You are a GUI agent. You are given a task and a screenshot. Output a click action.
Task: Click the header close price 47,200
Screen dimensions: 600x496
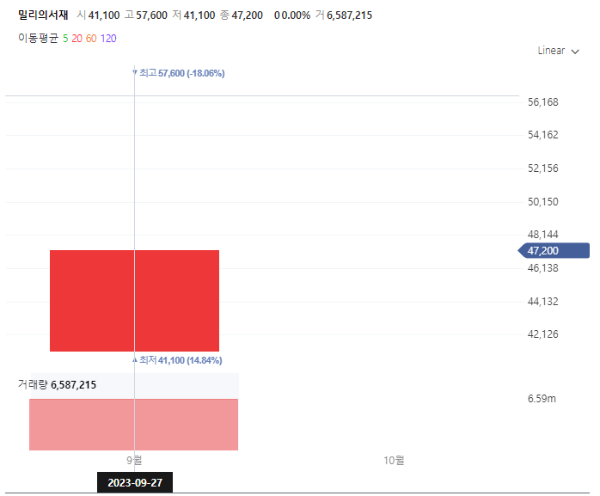[x=247, y=15]
